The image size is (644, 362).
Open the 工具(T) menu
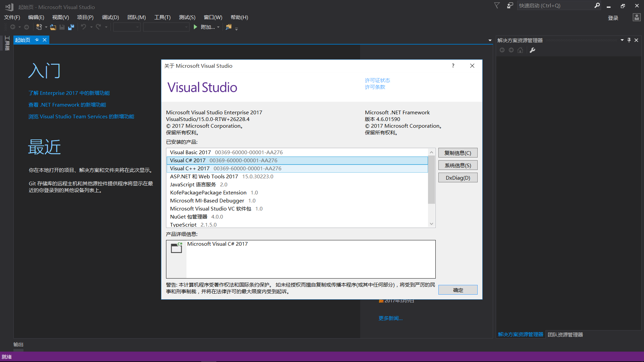pyautogui.click(x=162, y=17)
